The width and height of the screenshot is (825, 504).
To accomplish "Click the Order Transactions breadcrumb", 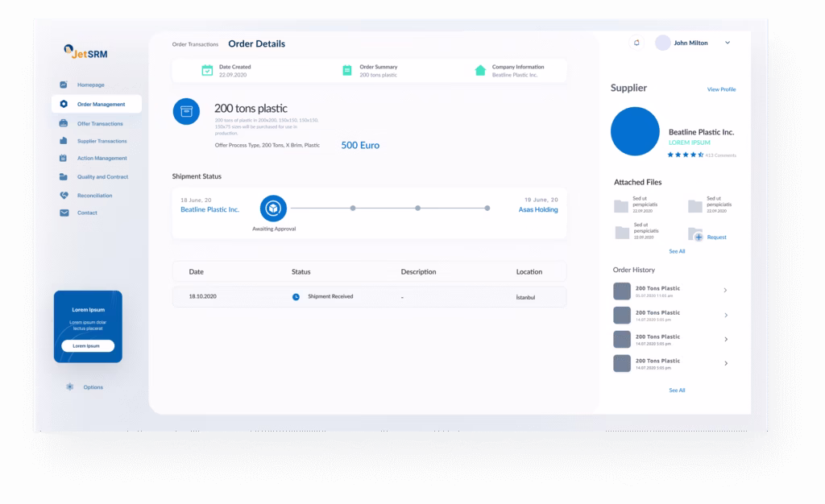I will coord(195,44).
